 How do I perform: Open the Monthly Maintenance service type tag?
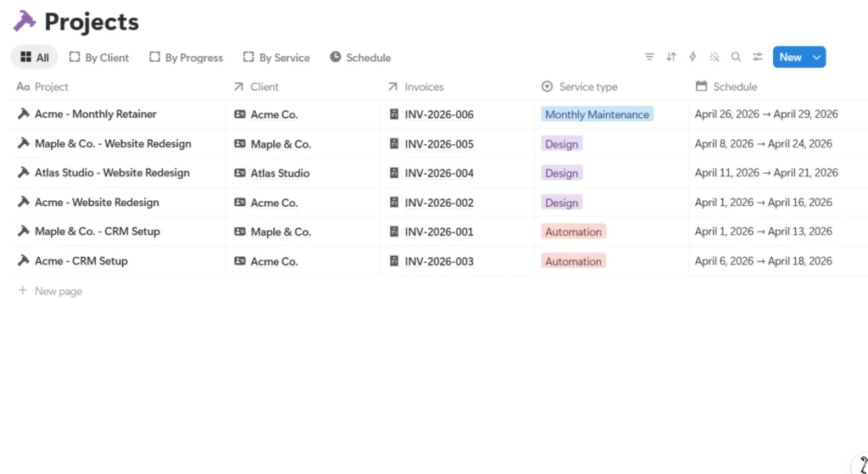tap(598, 114)
